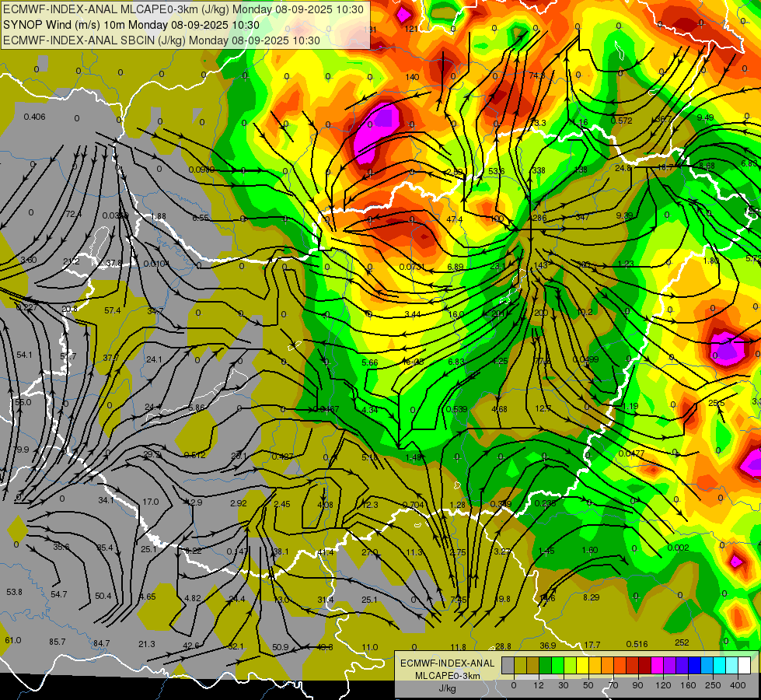The width and height of the screenshot is (761, 700).
Task: Click the map value 41.4
Action: [326, 552]
